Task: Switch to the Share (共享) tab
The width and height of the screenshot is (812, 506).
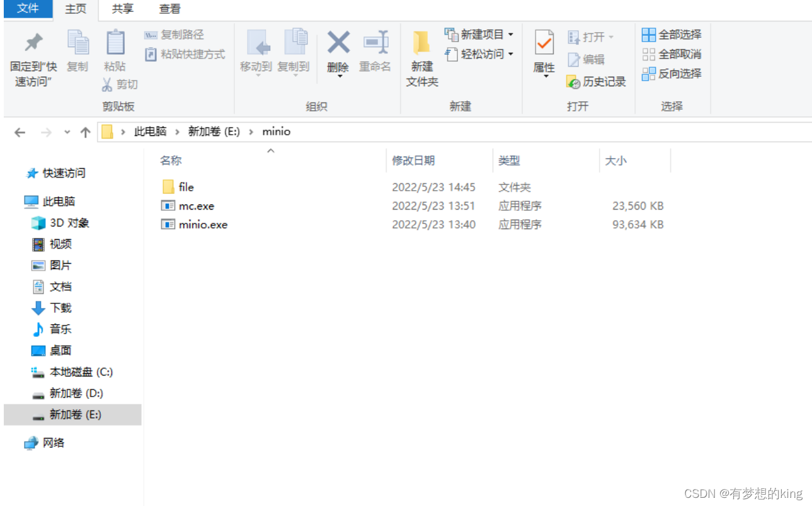Action: coord(122,9)
